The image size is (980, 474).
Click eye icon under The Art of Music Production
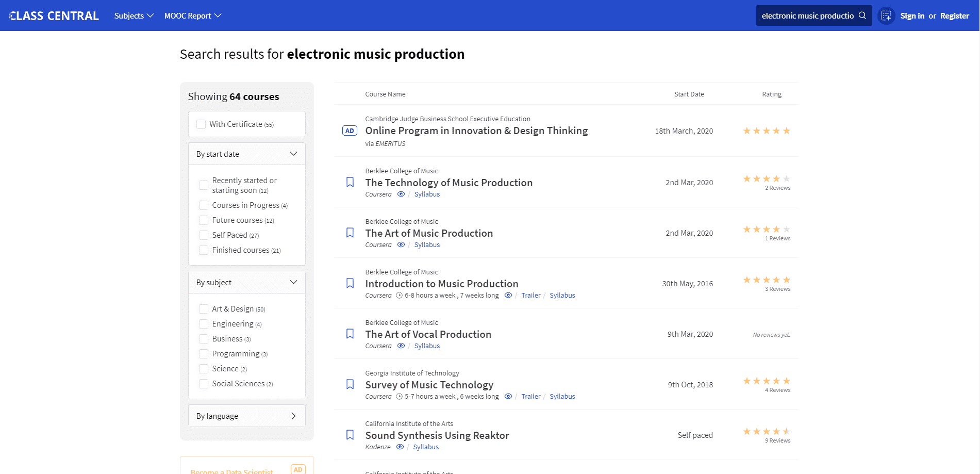[401, 245]
